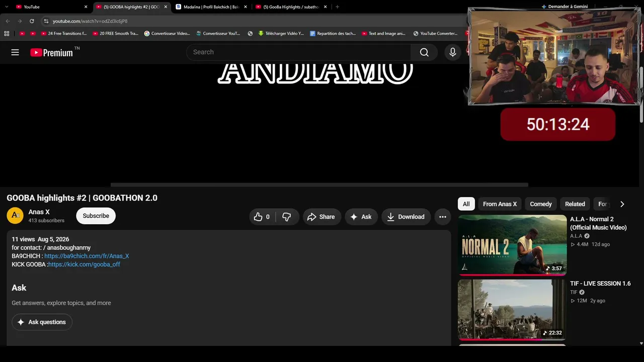The width and height of the screenshot is (644, 362).
Task: Open the Convertisseur YouT... bookmark
Action: [218, 34]
